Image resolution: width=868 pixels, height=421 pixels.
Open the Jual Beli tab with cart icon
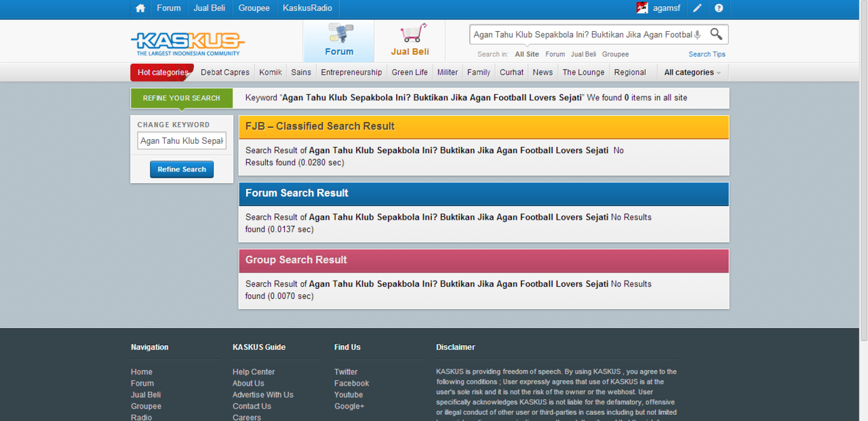[x=410, y=41]
